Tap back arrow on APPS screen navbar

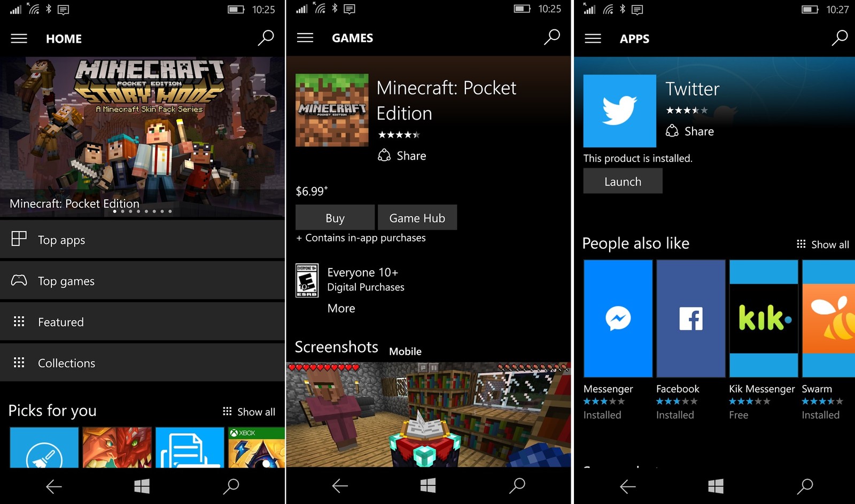627,486
